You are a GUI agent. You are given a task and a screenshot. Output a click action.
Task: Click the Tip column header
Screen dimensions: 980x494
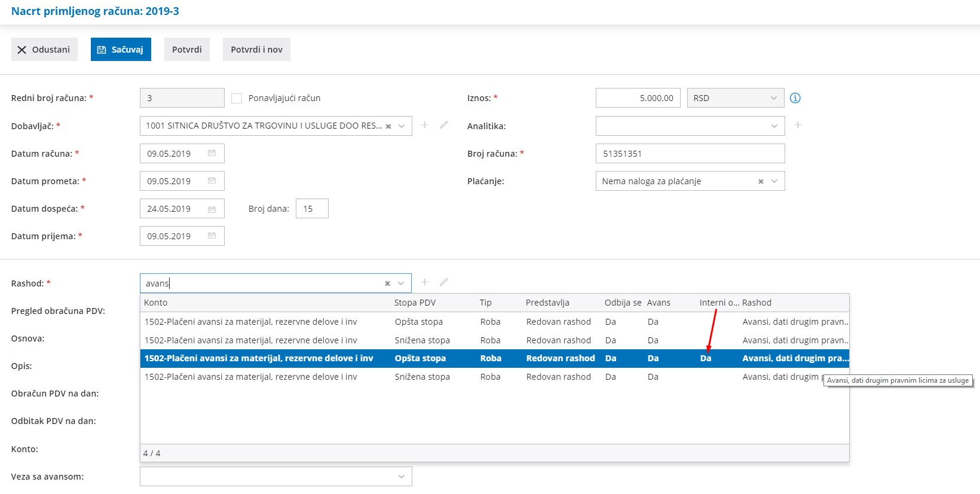pos(485,303)
